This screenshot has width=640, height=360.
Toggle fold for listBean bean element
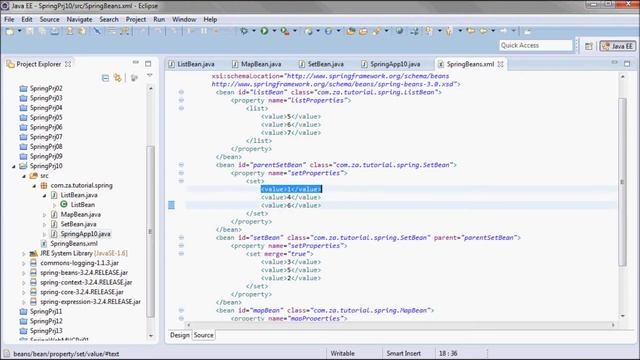181,92
